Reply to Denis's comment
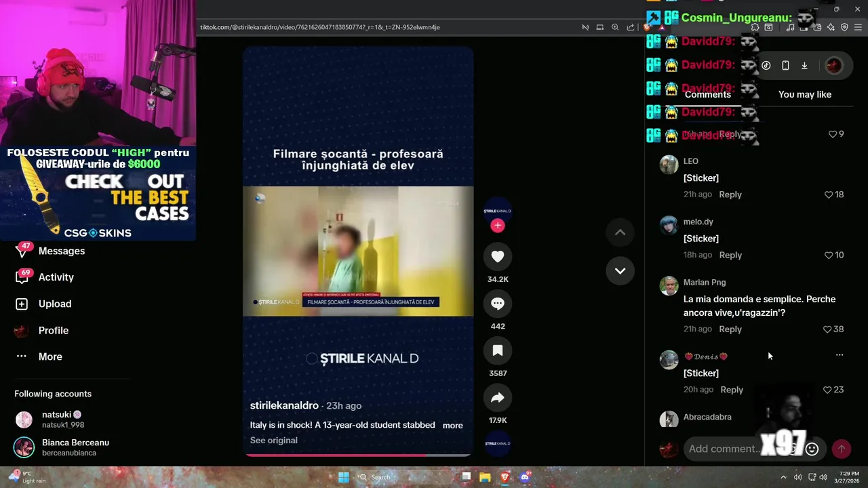The width and height of the screenshot is (868, 488). pos(732,390)
